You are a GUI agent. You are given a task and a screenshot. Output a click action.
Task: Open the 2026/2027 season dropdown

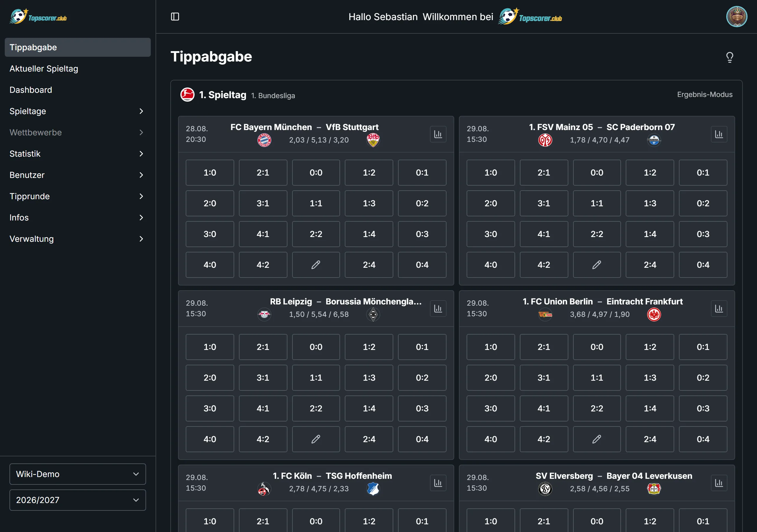coord(77,500)
